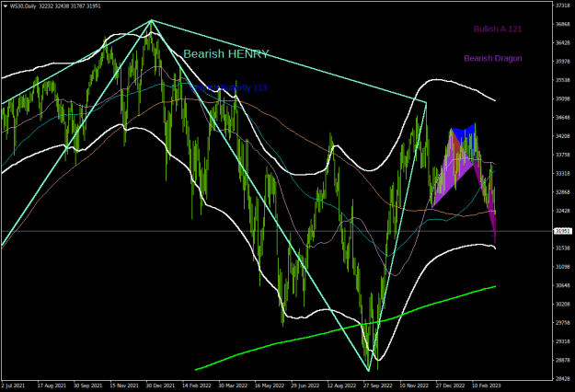Click the current price tag 31951
The width and height of the screenshot is (575, 392).
coord(562,231)
